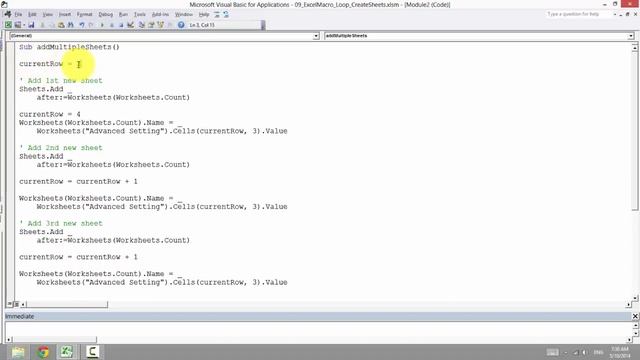Click the Copy toolbar icon

(x=51, y=25)
